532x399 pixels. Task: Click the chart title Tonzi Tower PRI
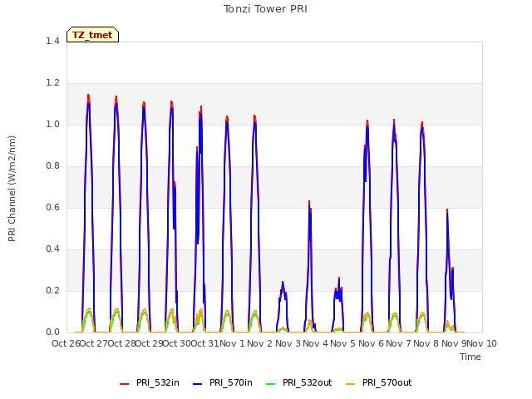[265, 9]
